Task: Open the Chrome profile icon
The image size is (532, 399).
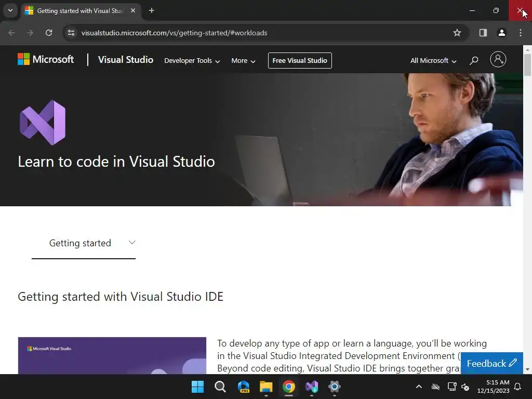Action: coord(501,33)
